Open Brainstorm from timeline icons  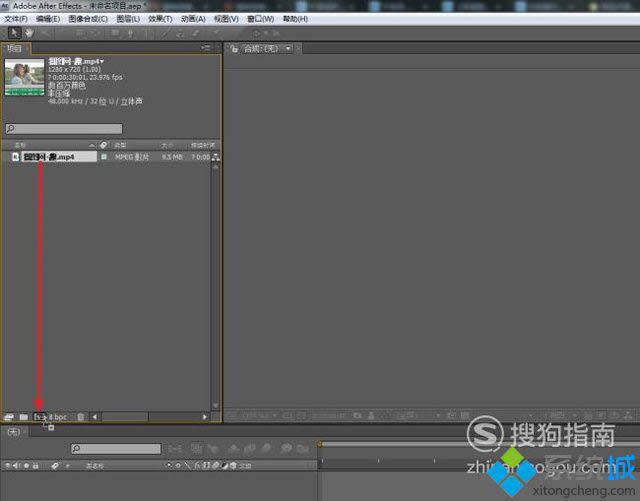(286, 449)
